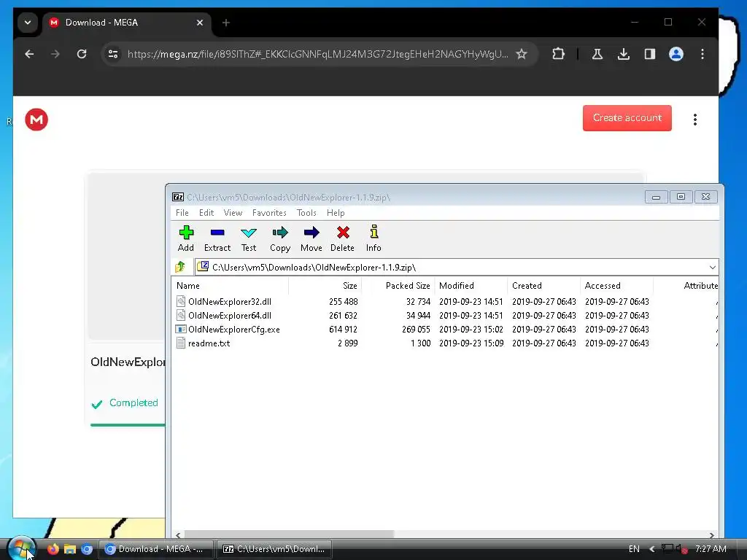This screenshot has width=747, height=560.
Task: Sort by the Created column header
Action: 543,286
